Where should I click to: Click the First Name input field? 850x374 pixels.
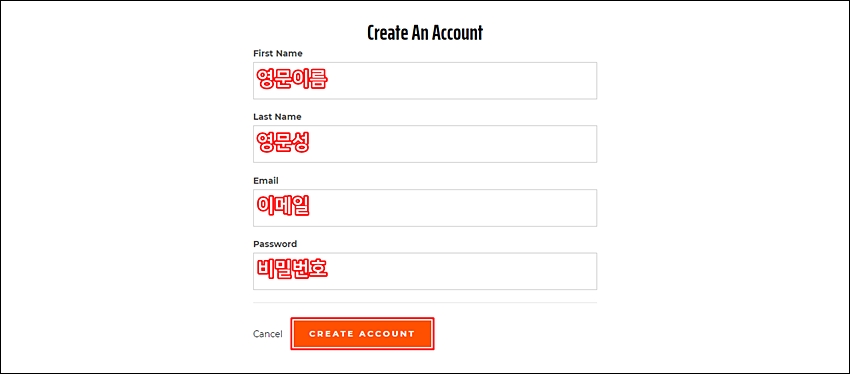(424, 81)
